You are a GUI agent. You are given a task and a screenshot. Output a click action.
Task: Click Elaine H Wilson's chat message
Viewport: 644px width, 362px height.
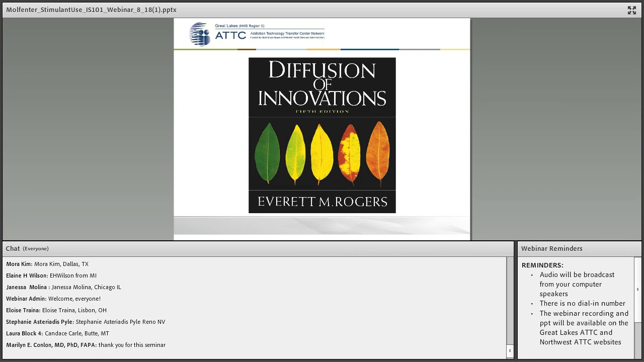click(51, 276)
